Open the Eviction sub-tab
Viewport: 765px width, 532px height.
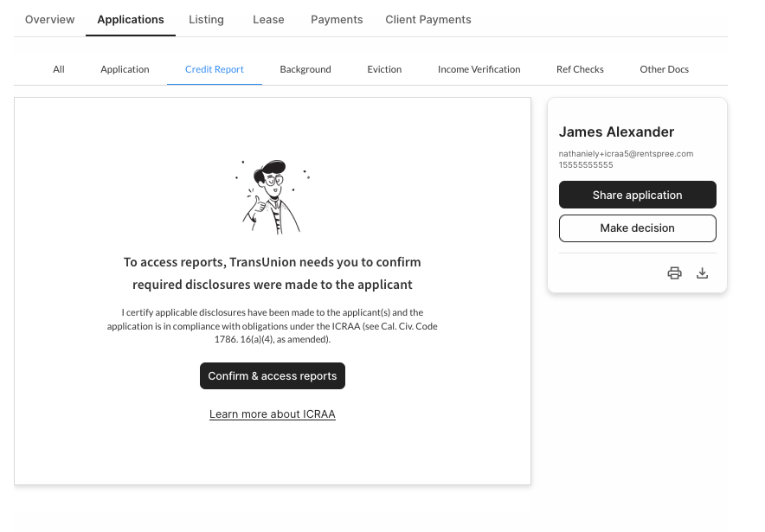coord(384,69)
